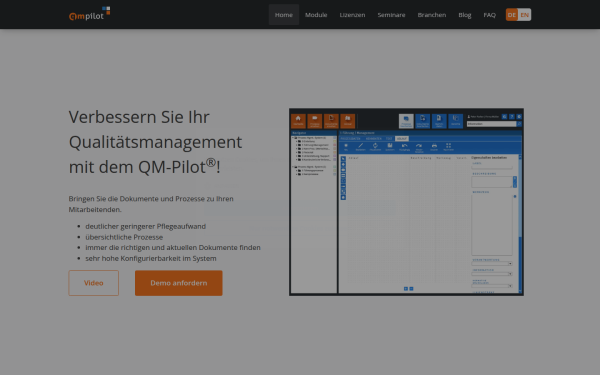Screen dimensions: 600x375
Task: Open the Branchen menu item
Action: click(432, 15)
